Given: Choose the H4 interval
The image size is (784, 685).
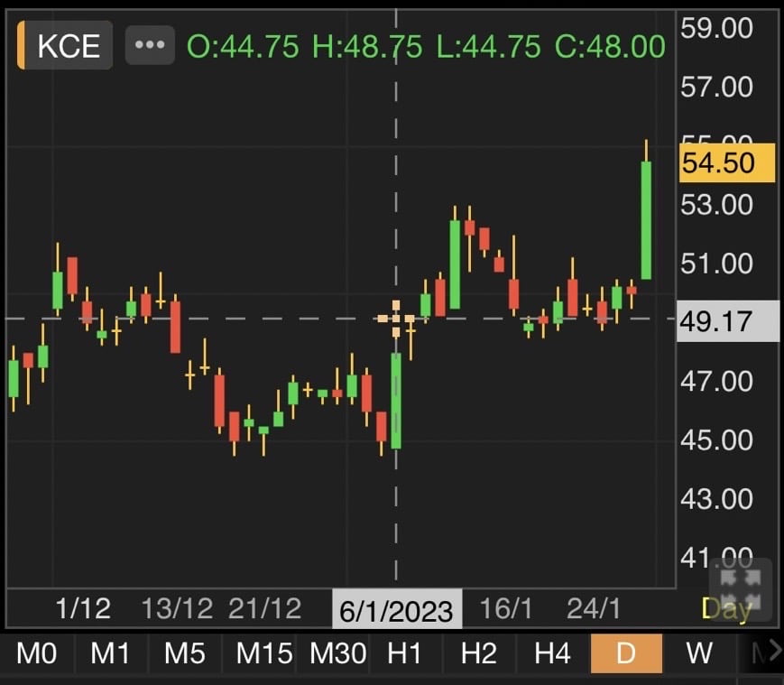Looking at the screenshot, I should click(x=551, y=653).
